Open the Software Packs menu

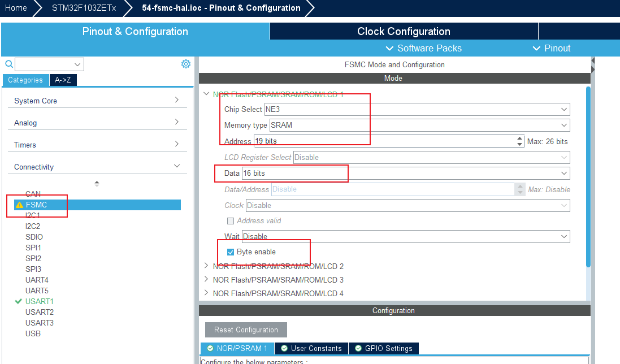(x=423, y=48)
